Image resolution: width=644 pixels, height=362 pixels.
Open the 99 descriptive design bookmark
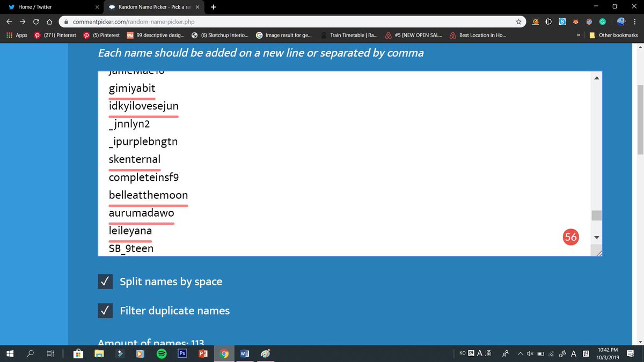(x=156, y=35)
